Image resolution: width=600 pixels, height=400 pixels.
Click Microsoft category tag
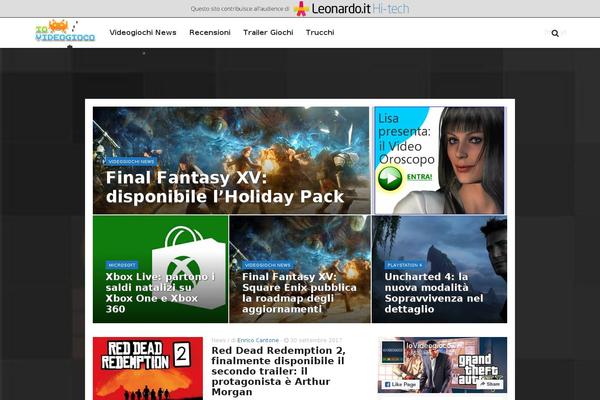(x=122, y=265)
